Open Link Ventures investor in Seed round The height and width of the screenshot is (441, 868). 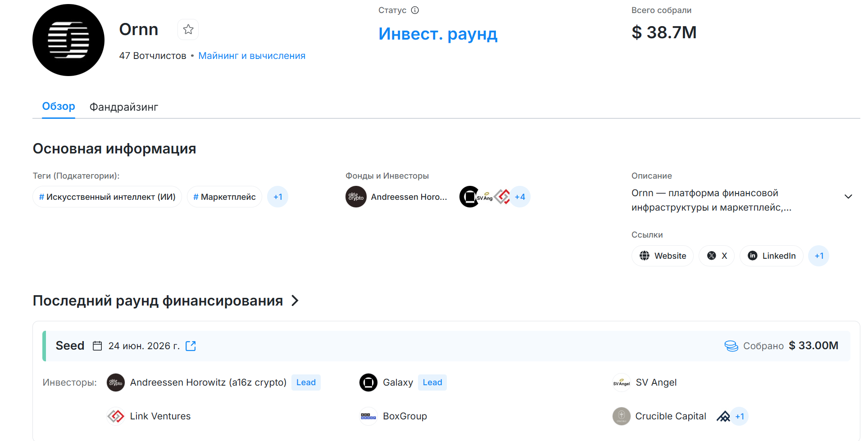[160, 416]
